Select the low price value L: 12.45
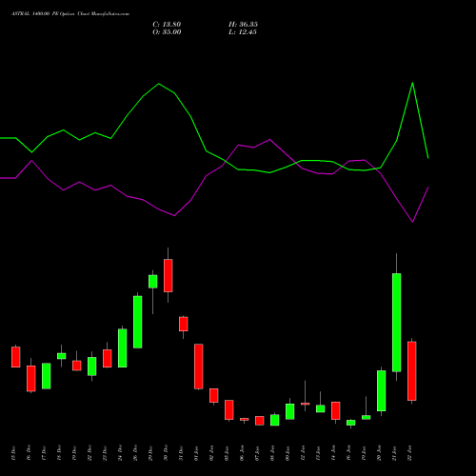476x476 pixels. tap(243, 32)
